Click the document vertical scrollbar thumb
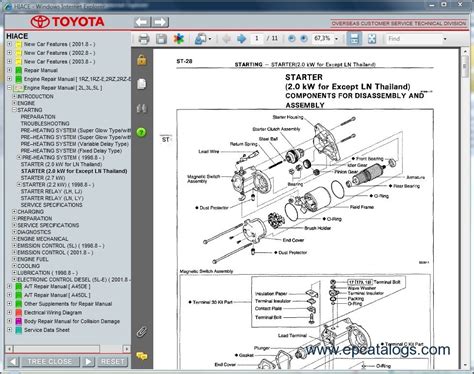Screen dimensions: 474x374 [x=465, y=66]
